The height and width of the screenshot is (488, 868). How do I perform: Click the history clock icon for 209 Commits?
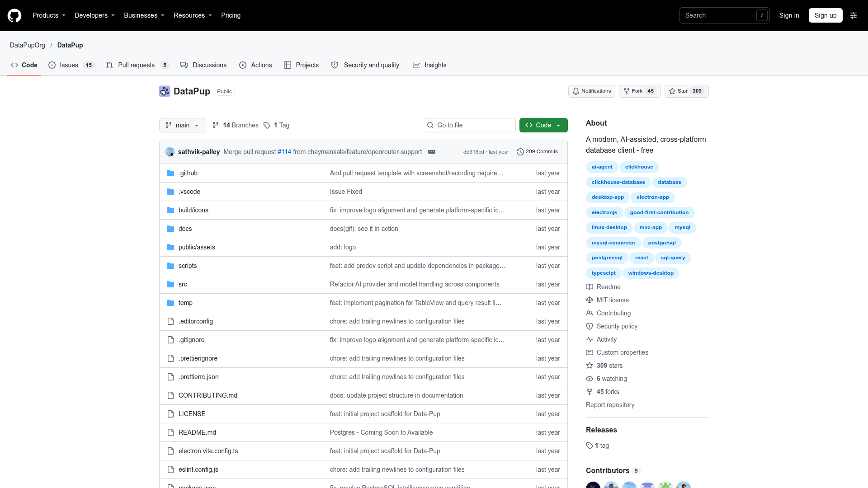pyautogui.click(x=520, y=152)
